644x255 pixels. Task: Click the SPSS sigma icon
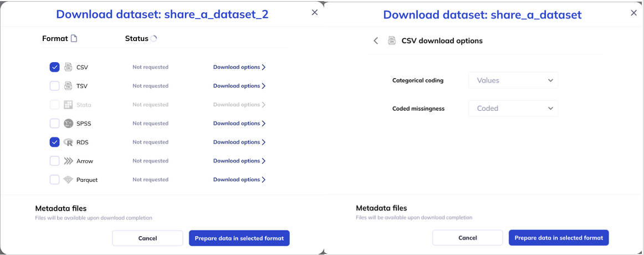68,123
